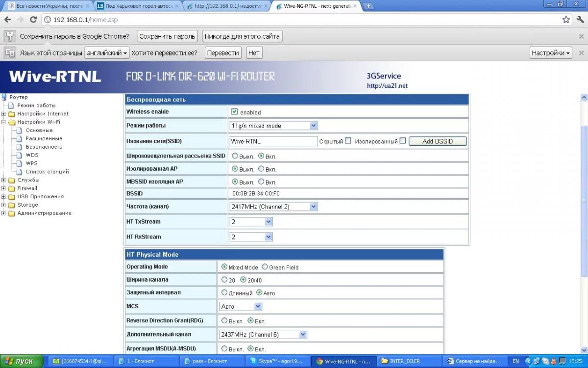Expand the Настройки Internet tree node

(x=4, y=114)
